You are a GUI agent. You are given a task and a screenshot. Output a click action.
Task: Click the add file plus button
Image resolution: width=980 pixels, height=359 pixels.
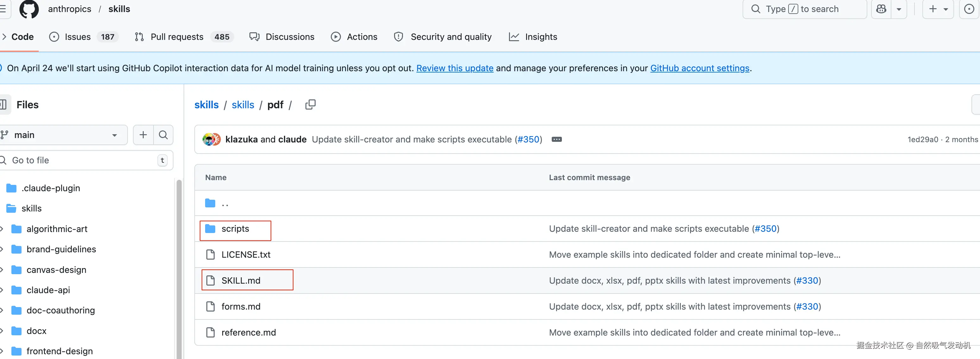click(x=143, y=135)
